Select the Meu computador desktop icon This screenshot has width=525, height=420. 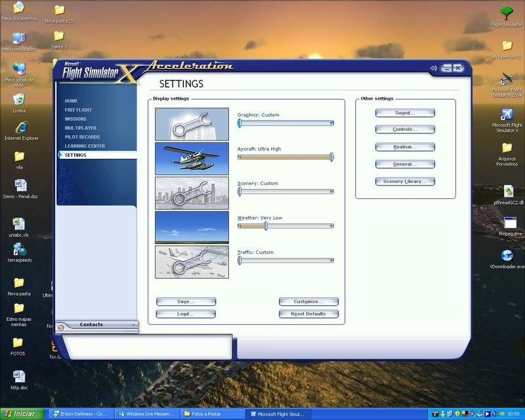19,39
